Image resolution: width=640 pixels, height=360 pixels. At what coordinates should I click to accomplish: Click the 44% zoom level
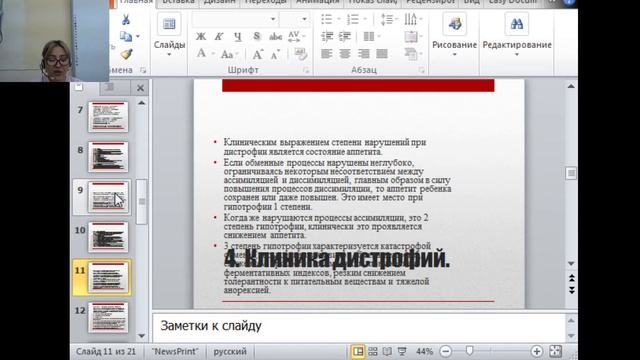click(x=424, y=351)
